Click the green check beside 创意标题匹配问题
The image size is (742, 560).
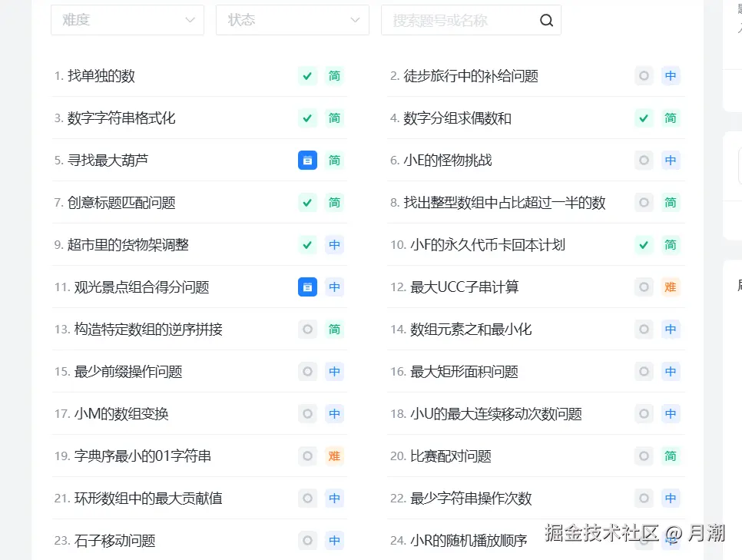pos(307,202)
